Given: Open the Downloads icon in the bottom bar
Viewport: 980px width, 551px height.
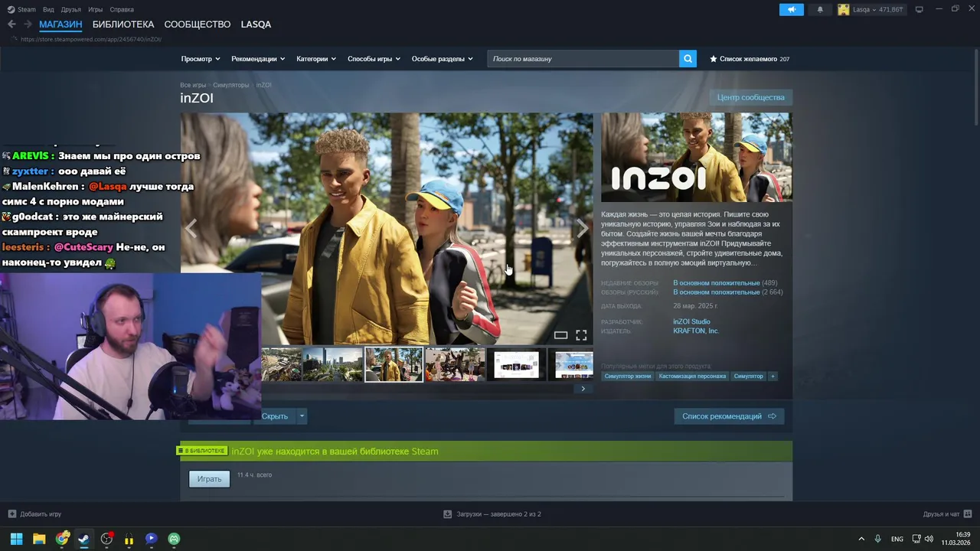Looking at the screenshot, I should click(448, 514).
